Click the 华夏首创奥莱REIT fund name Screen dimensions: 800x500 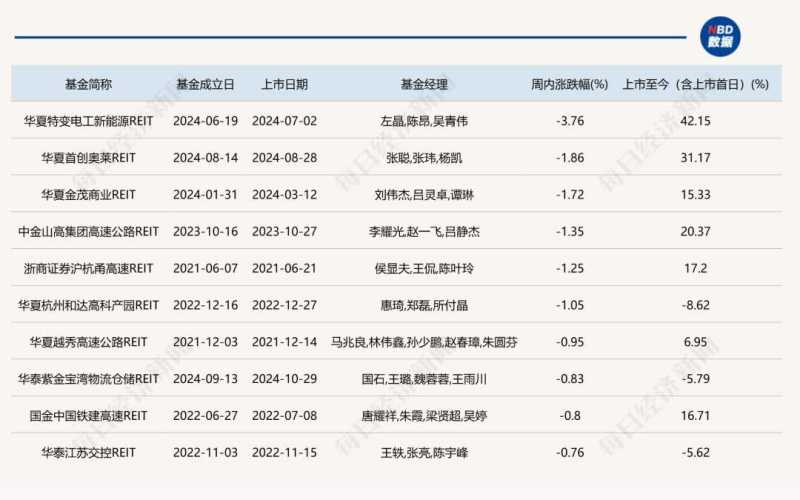point(88,158)
